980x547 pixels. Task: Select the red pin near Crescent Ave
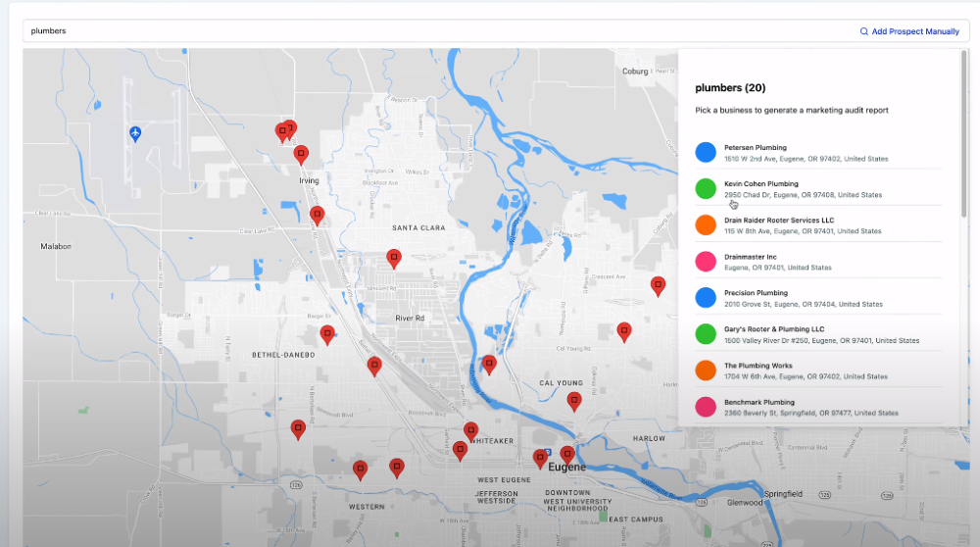(658, 285)
